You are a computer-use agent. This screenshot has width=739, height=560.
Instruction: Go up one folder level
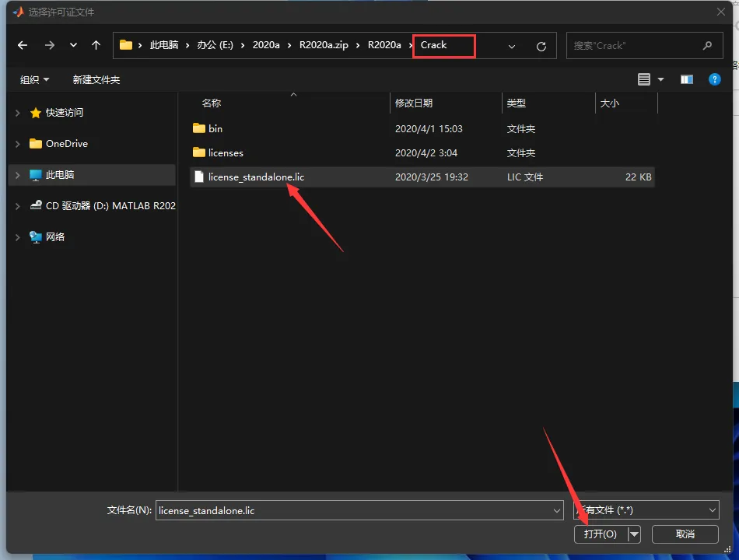(96, 45)
